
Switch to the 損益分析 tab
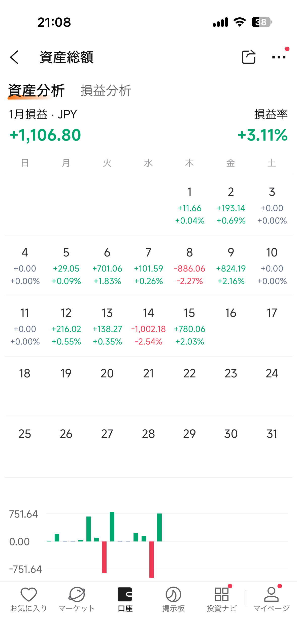(x=106, y=90)
